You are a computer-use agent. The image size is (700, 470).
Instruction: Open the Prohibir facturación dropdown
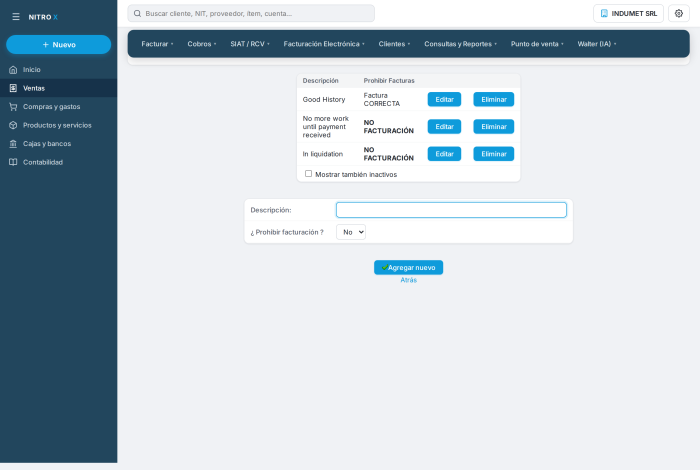coord(350,232)
